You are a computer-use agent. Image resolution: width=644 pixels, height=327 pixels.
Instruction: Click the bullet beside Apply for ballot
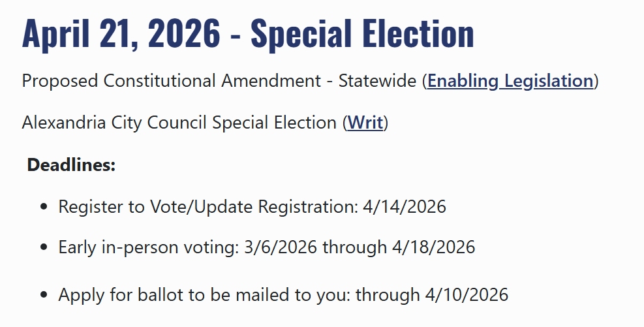44,295
